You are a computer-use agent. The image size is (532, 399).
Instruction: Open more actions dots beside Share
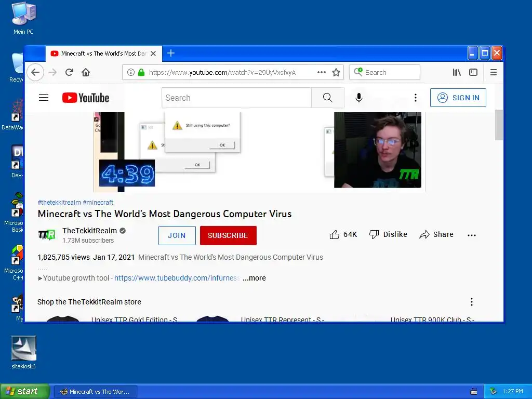(x=472, y=235)
